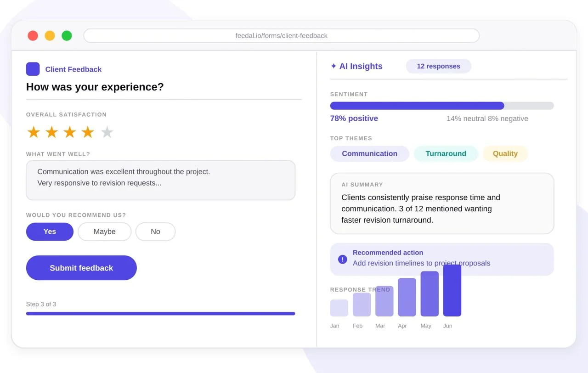Click the 78% positive label
Image resolution: width=588 pixels, height=373 pixels.
(x=354, y=119)
